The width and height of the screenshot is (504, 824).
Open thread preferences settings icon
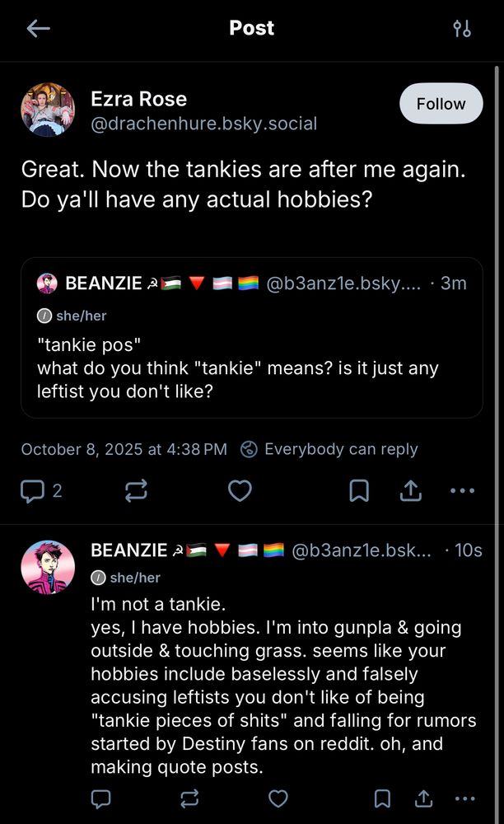(x=462, y=29)
